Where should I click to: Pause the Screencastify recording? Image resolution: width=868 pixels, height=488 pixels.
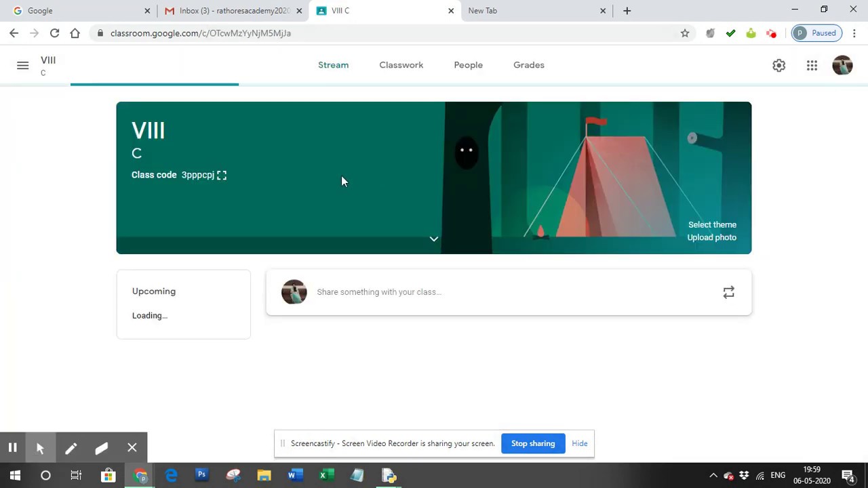(12, 448)
